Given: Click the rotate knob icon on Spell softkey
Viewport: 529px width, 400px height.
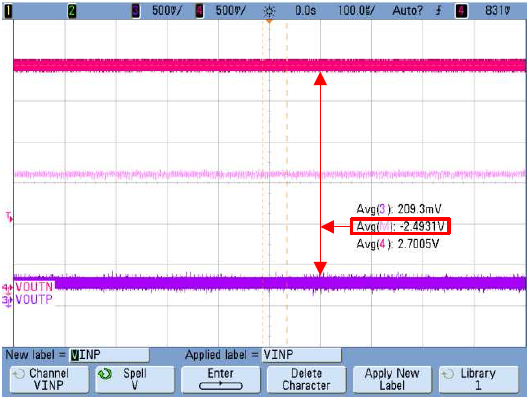Looking at the screenshot, I should coord(105,374).
